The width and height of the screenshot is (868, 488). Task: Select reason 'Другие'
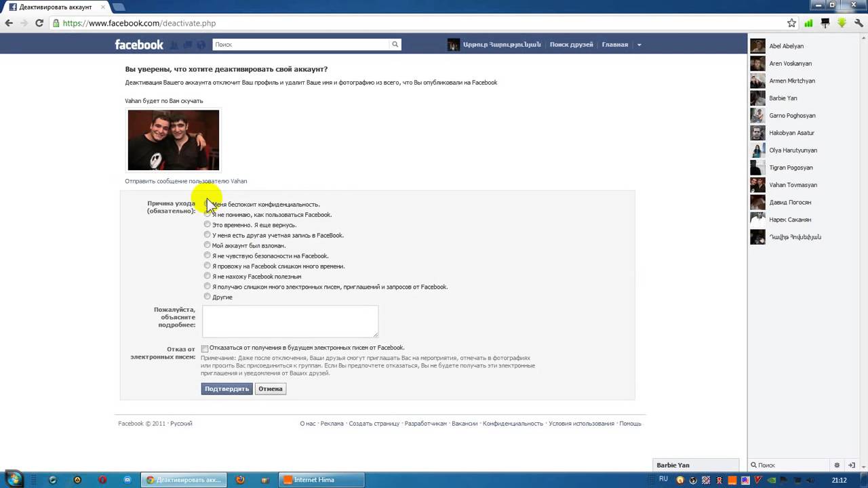pyautogui.click(x=208, y=297)
